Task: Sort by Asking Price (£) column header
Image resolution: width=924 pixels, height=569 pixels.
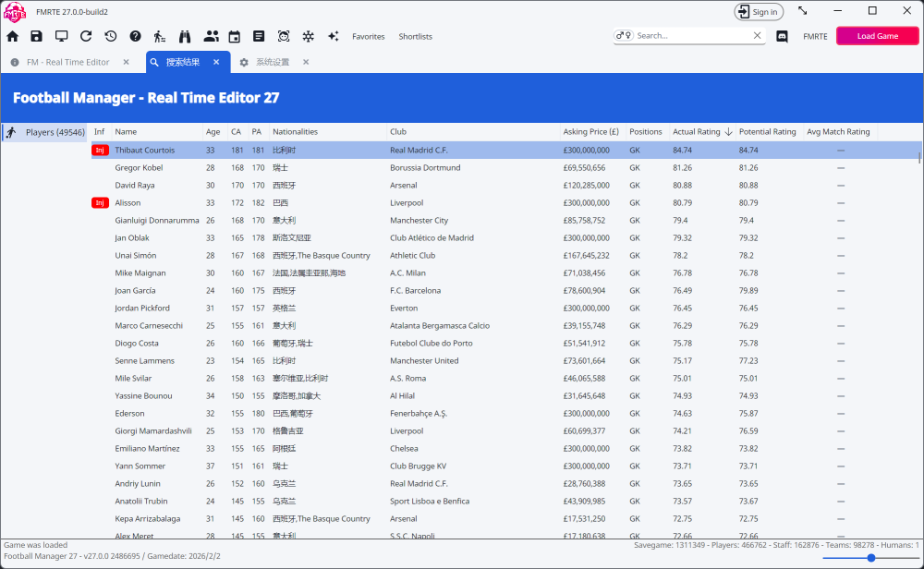Action: [x=591, y=132]
